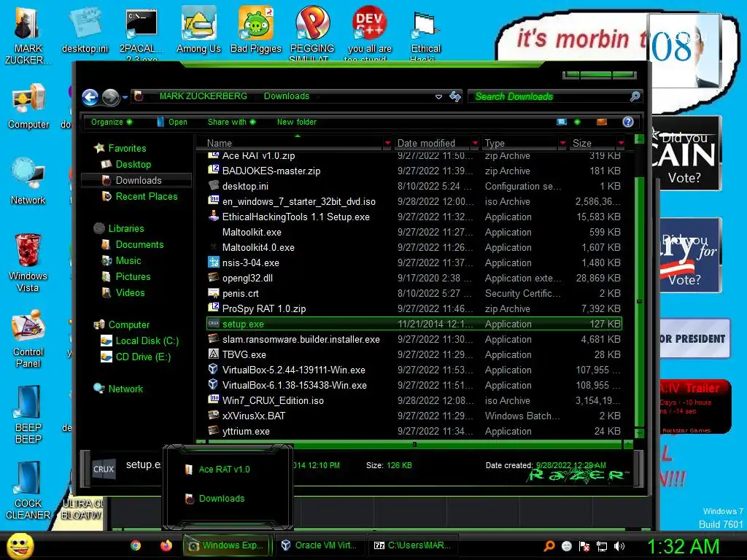The width and height of the screenshot is (747, 560).
Task: Select the nsis-3-04.exe file icon
Action: click(x=214, y=262)
